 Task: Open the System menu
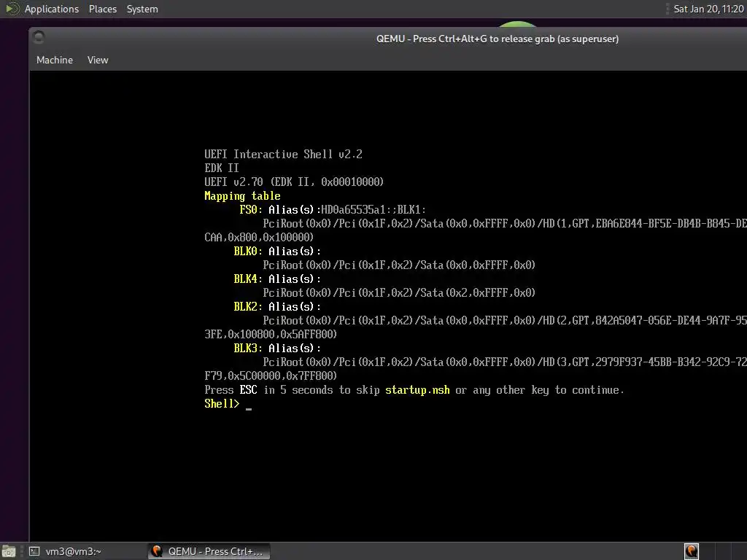[142, 9]
